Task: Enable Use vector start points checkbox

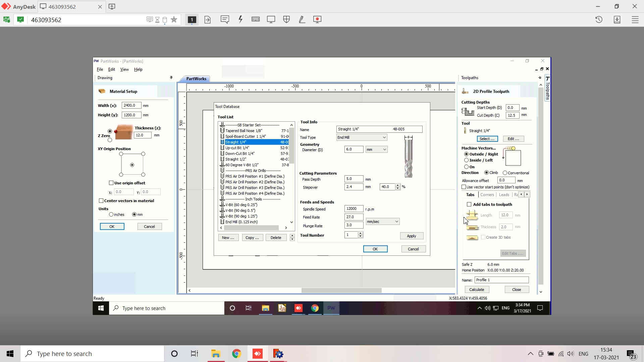Action: click(464, 187)
